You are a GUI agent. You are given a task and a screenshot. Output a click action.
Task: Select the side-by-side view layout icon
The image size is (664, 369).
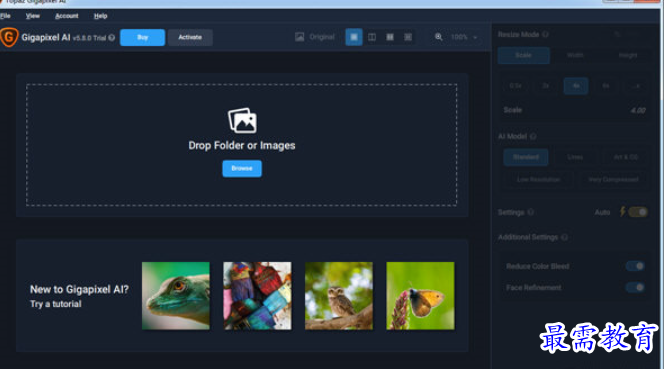click(x=390, y=37)
